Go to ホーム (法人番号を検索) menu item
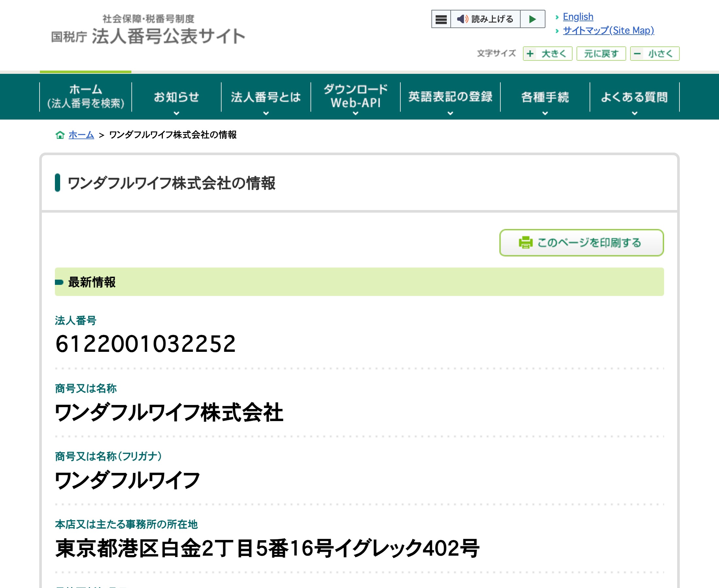 tap(86, 97)
